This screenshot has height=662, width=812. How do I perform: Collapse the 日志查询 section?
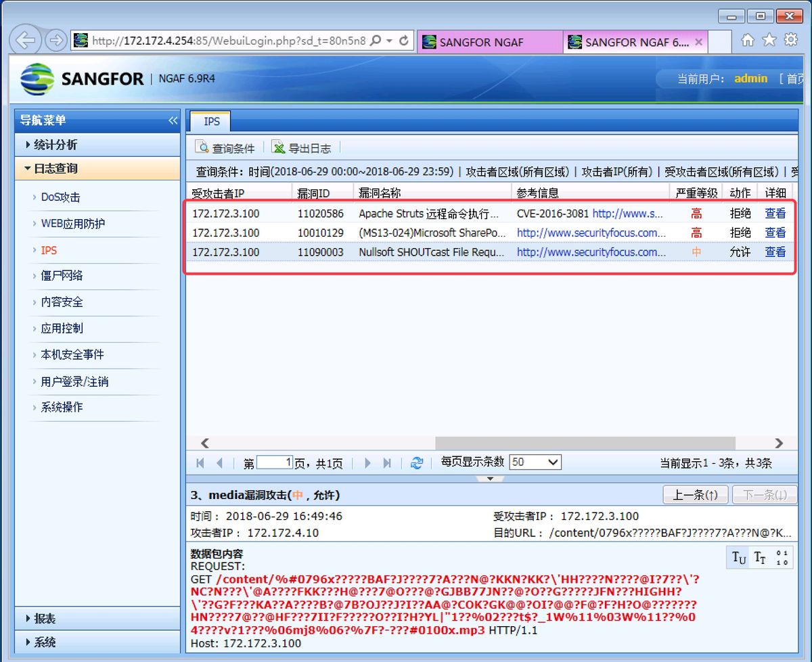click(97, 168)
